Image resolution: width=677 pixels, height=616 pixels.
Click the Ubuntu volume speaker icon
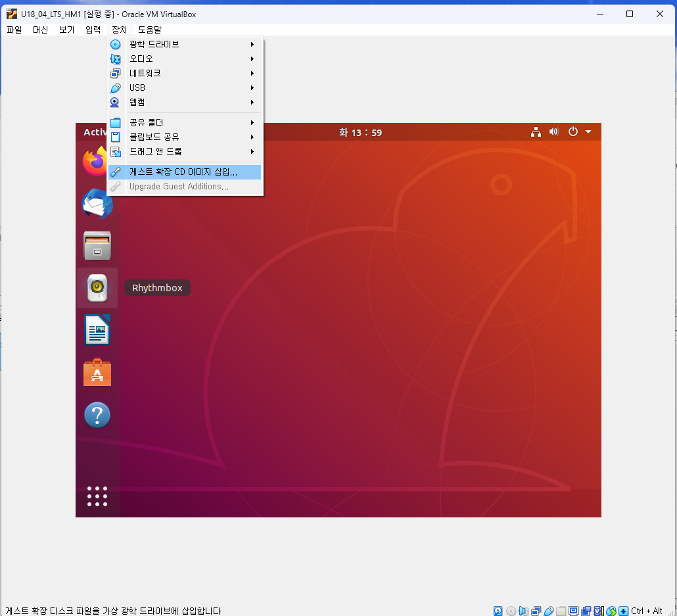pos(554,131)
